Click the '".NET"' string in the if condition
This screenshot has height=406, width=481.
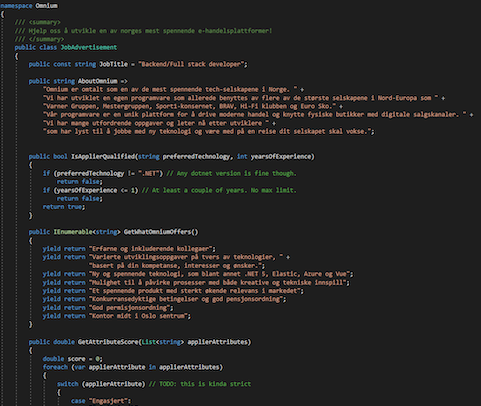pyautogui.click(x=150, y=173)
